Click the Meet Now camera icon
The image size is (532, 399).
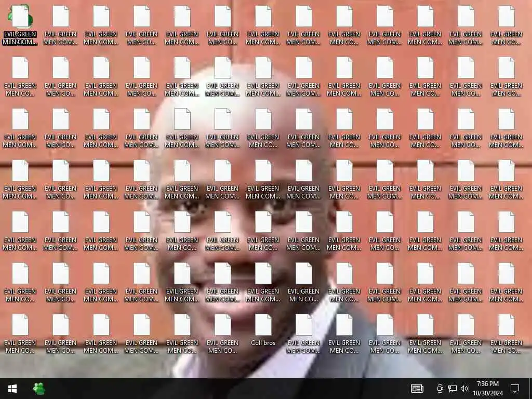(x=440, y=389)
